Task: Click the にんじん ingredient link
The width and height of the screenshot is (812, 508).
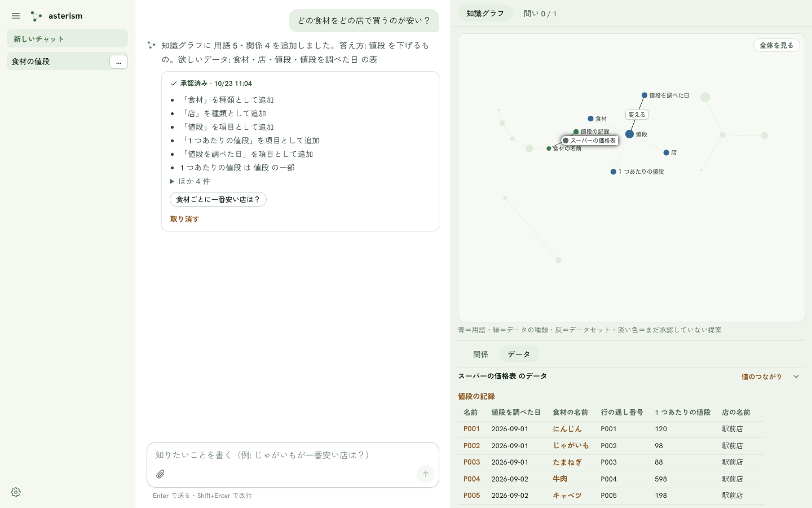Action: point(567,429)
